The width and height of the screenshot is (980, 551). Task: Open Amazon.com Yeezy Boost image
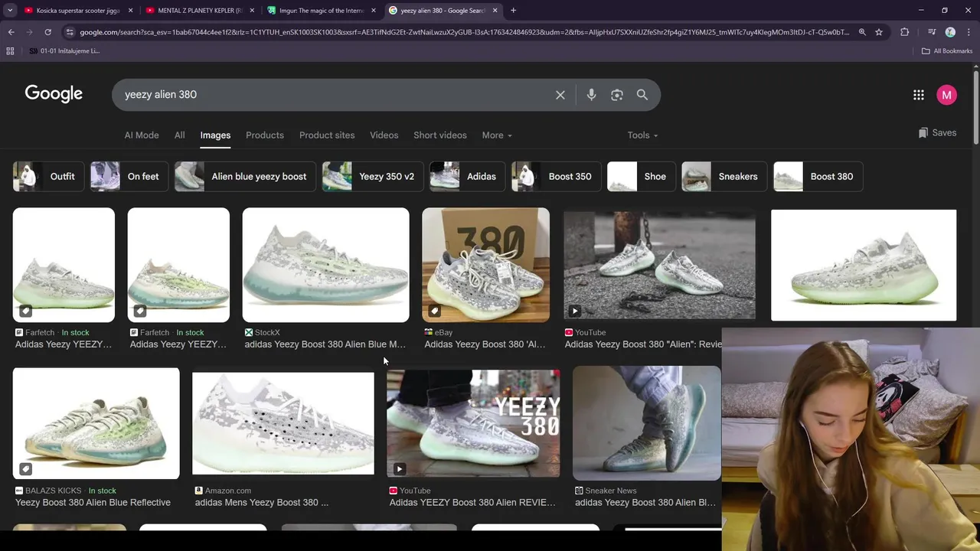[x=283, y=423]
